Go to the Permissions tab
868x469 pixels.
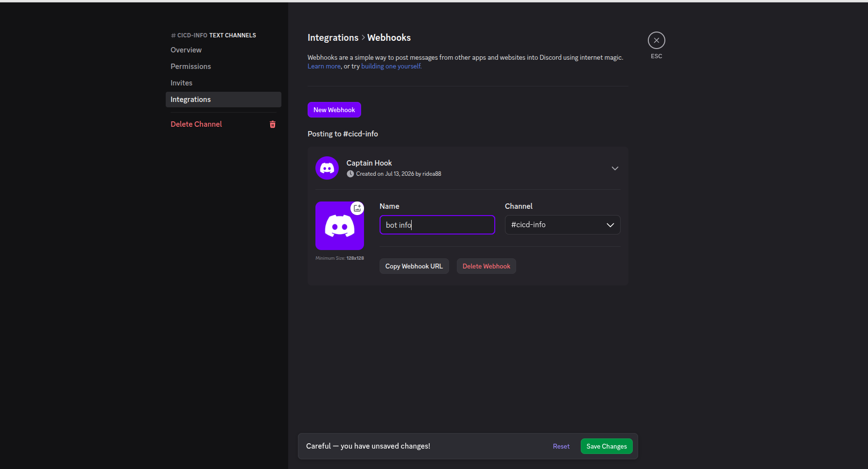tap(224, 67)
